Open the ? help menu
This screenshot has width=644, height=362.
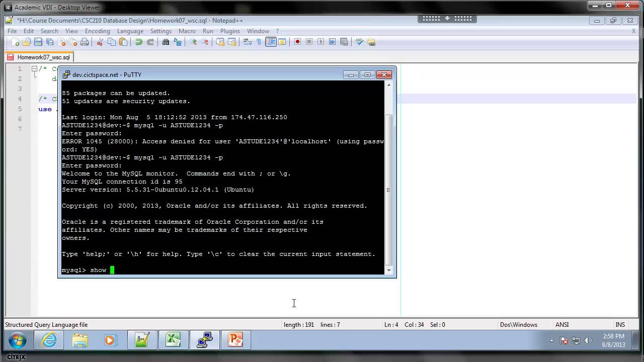point(277,31)
